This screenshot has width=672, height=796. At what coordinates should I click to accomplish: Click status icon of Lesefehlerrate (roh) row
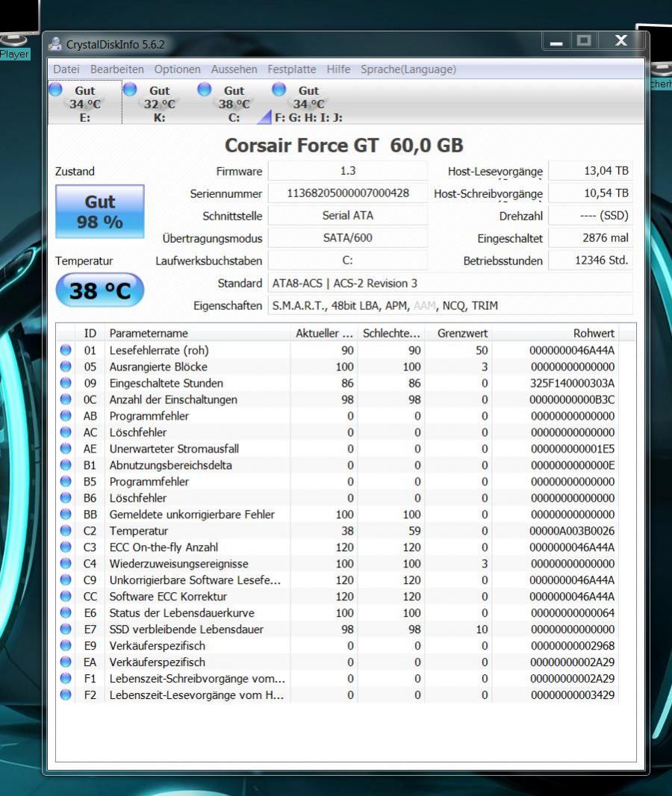pyautogui.click(x=66, y=349)
